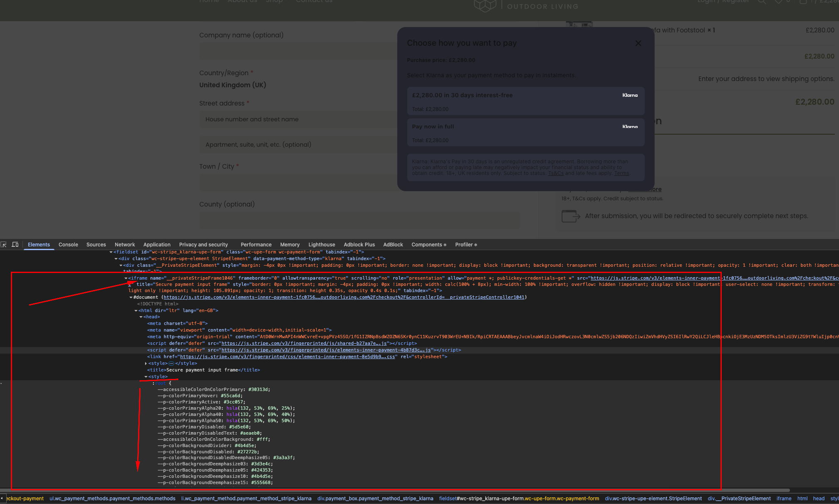Expand the collapsed style node
Viewport: 839px width, 504px height.
point(146,364)
